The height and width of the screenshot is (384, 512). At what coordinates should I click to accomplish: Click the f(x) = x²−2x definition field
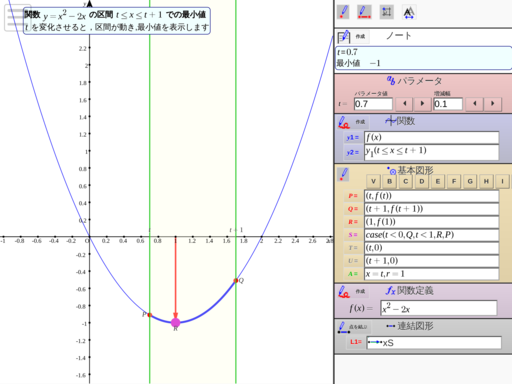click(x=439, y=308)
